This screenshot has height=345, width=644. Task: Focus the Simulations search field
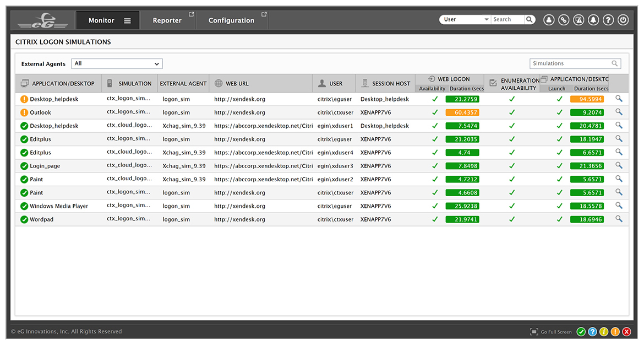(575, 63)
